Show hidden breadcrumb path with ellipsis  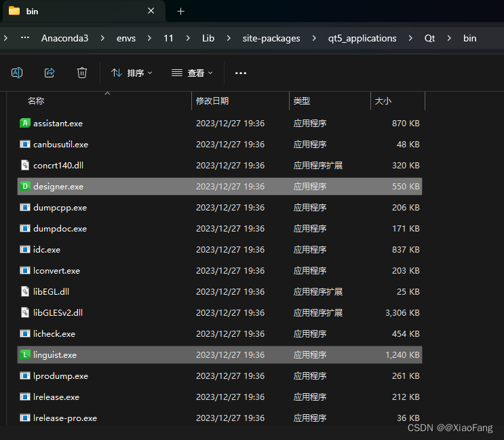(x=25, y=38)
